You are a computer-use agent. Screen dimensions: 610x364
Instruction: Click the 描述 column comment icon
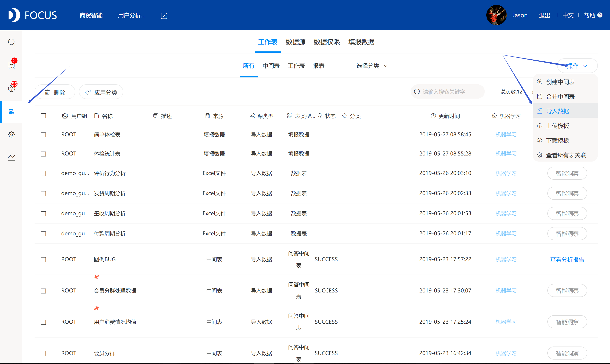(156, 116)
